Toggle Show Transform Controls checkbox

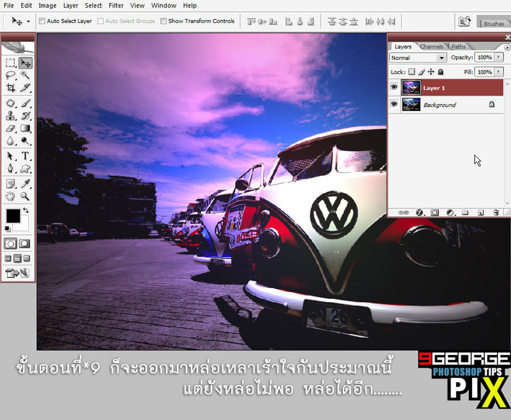(164, 21)
